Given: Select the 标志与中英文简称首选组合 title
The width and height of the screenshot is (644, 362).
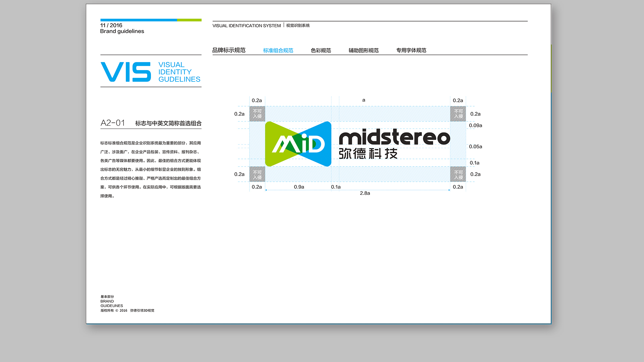Looking at the screenshot, I should 168,123.
